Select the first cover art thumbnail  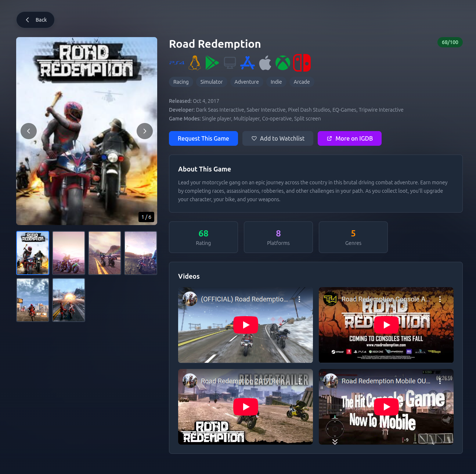pos(33,253)
